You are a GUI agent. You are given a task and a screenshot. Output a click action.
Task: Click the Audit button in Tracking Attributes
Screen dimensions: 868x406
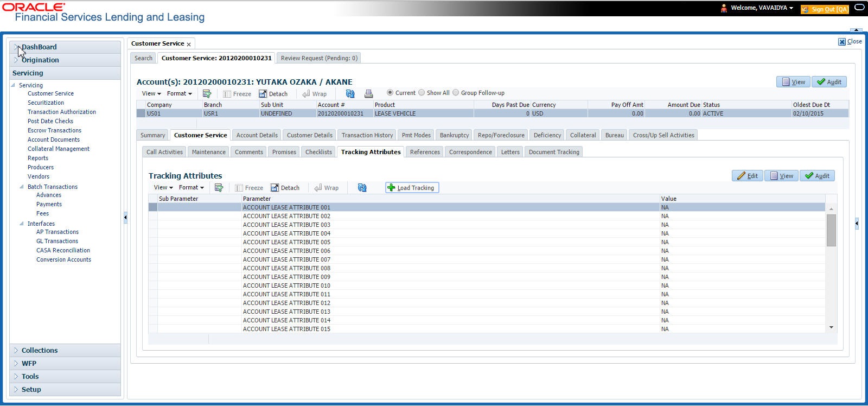(818, 176)
